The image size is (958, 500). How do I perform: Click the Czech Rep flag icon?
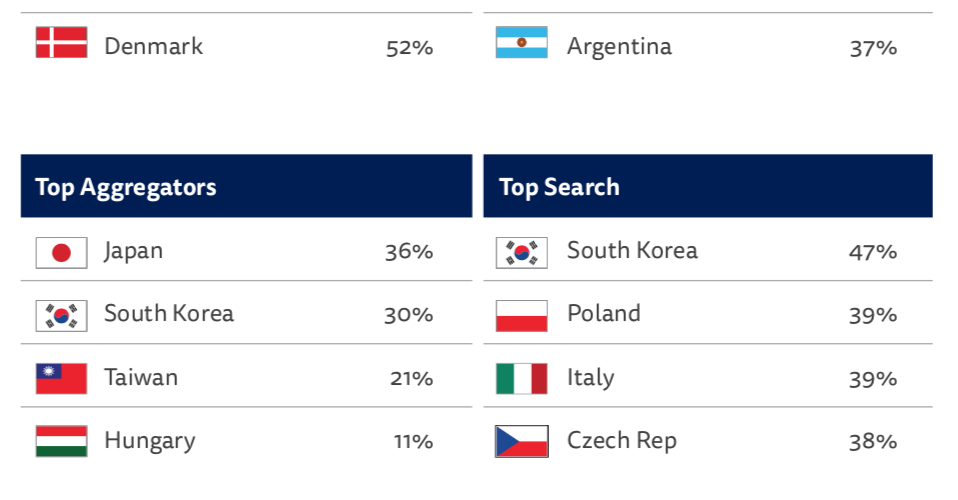522,441
